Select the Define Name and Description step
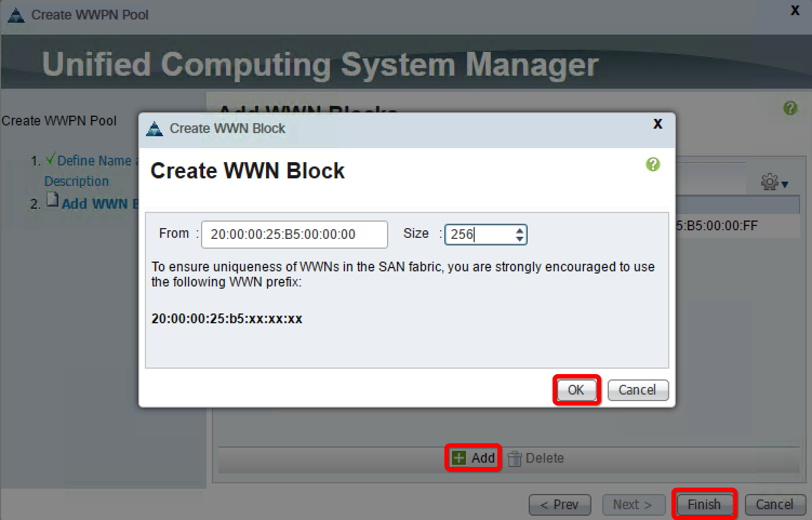Screen dimensions: 812x520 [x=92, y=171]
